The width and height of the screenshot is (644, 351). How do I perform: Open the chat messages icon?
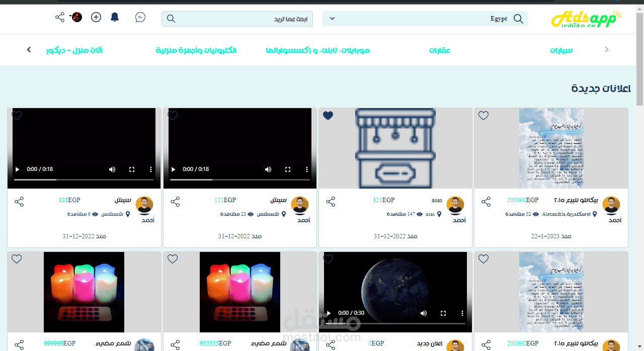pyautogui.click(x=140, y=18)
